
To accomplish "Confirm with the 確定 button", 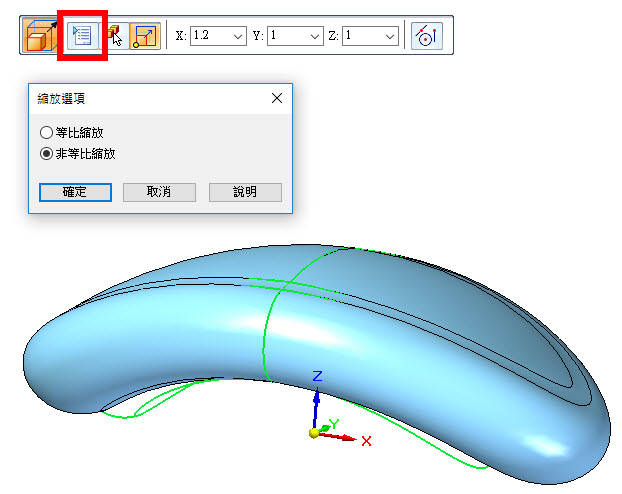I will point(75,192).
